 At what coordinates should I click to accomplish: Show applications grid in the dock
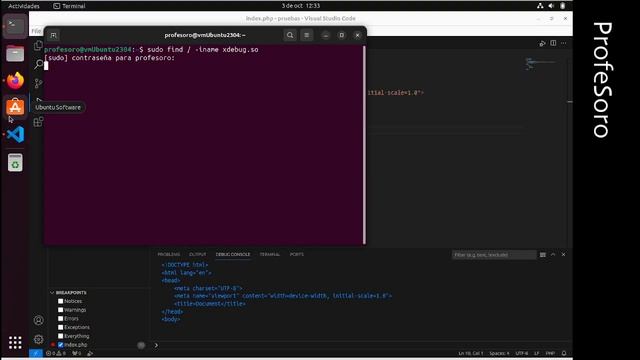15,342
